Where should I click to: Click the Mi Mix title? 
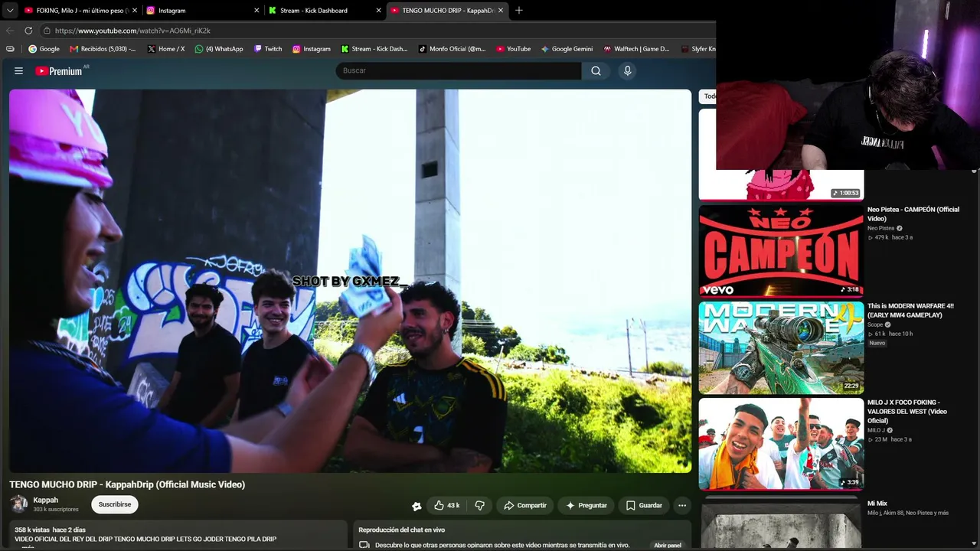(x=877, y=504)
